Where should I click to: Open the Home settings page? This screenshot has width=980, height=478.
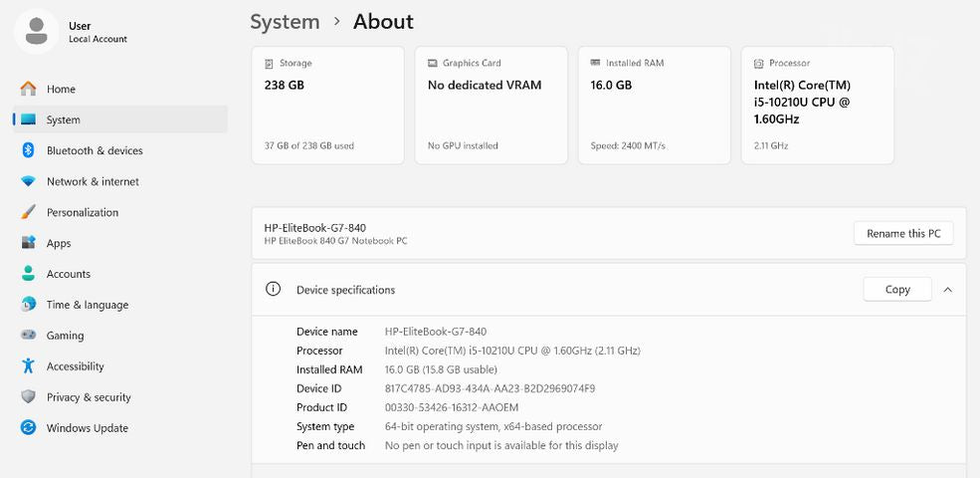coord(120,89)
